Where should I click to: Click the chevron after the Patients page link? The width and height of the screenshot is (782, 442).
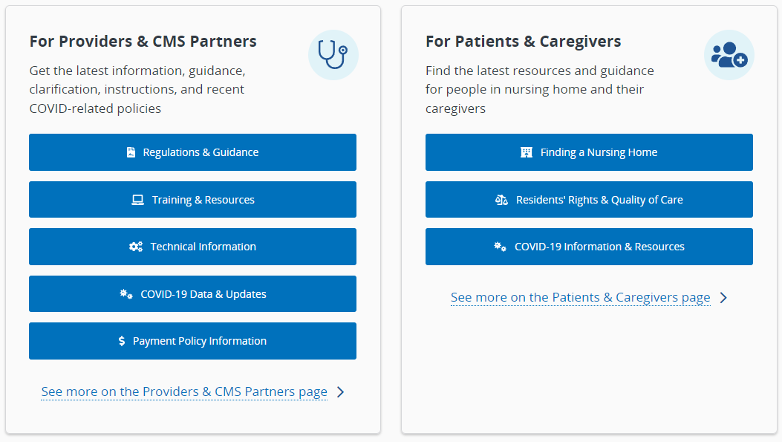click(724, 298)
